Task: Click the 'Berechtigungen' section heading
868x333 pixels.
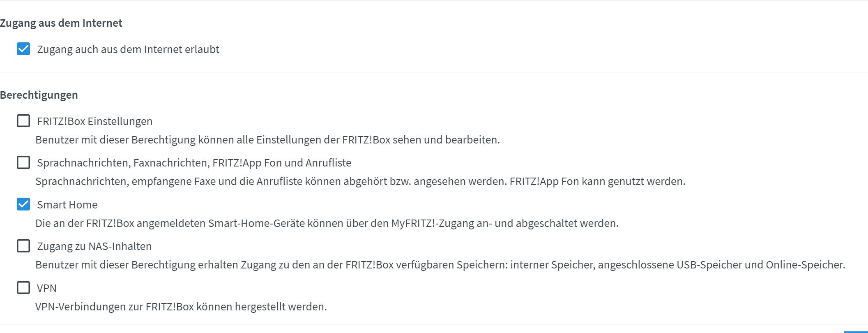Action: (39, 95)
